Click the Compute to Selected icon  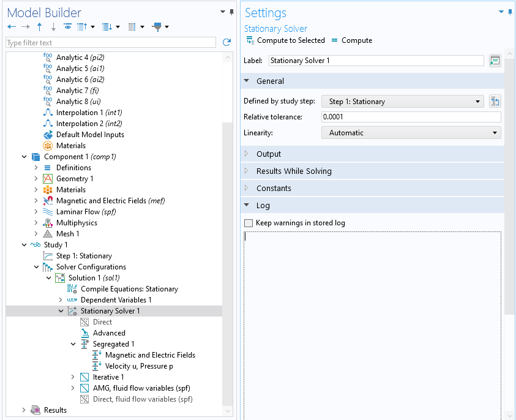click(250, 40)
